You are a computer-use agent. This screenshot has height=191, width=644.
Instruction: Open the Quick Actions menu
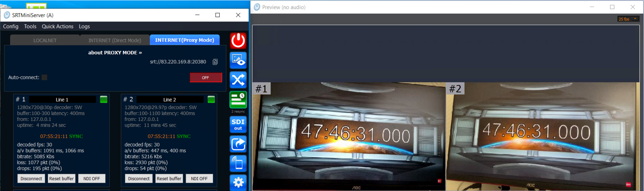tap(58, 26)
